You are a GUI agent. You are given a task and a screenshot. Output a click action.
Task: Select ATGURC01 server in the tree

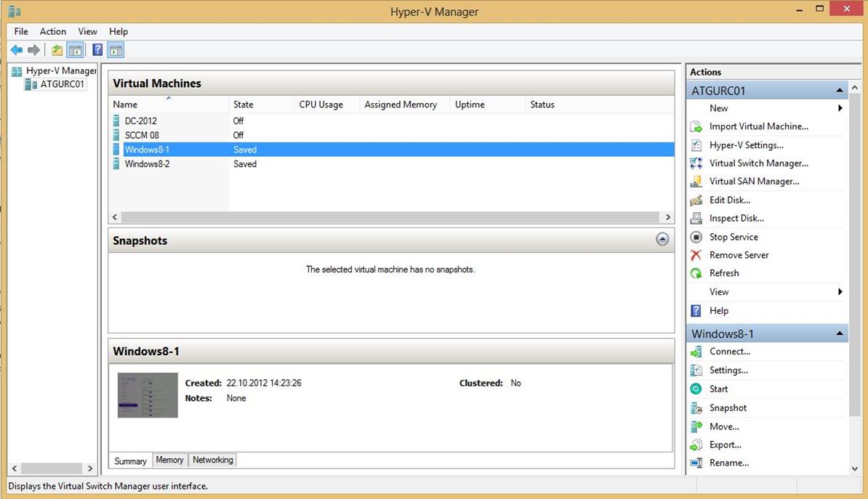click(x=62, y=84)
